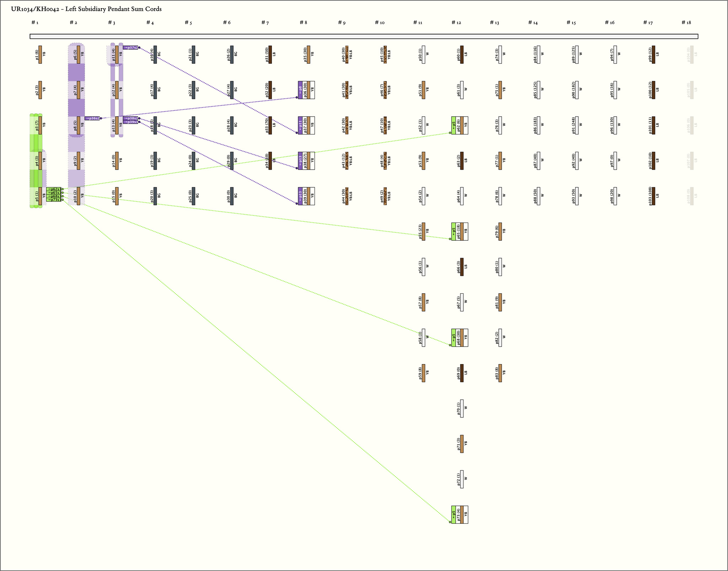Viewport: 728px width, 571px height.
Task: Click the cord label p10 (2)
Action: (x=75, y=196)
